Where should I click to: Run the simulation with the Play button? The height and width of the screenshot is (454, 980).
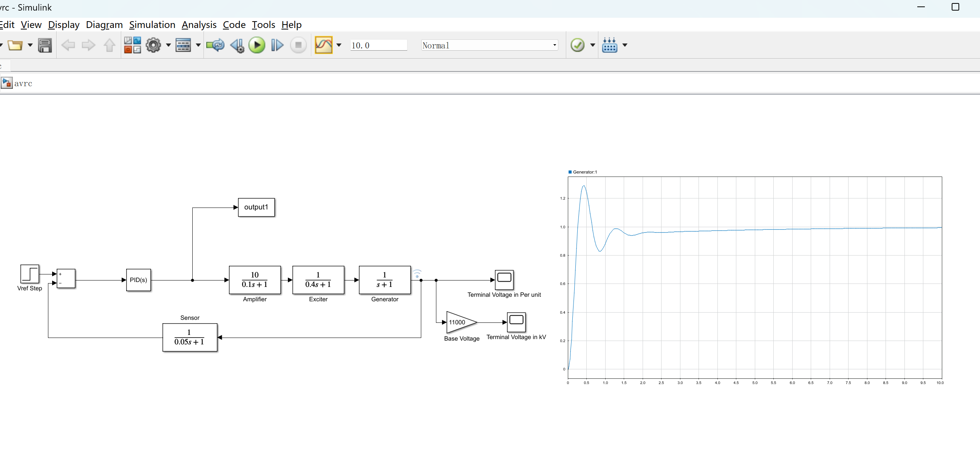(257, 45)
